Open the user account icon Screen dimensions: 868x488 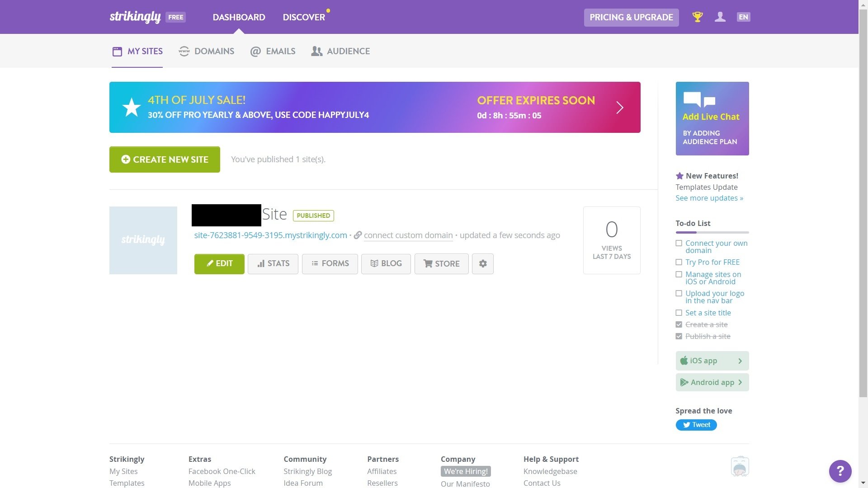click(720, 17)
